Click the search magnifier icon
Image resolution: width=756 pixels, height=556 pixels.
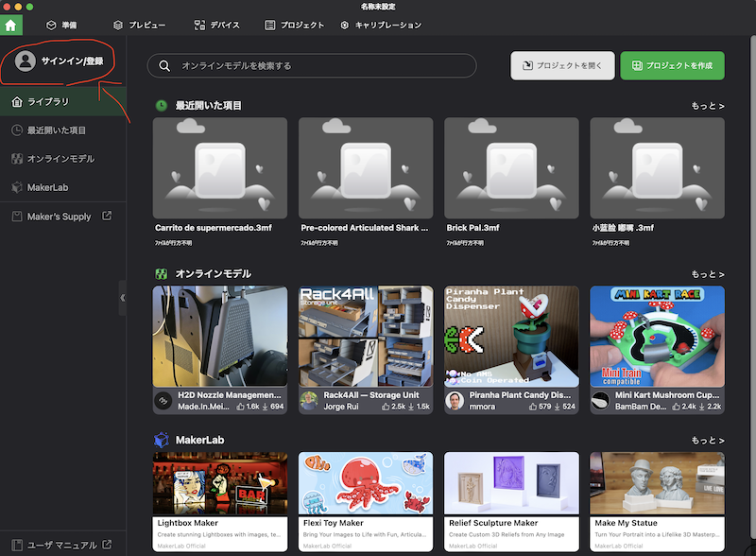(x=164, y=65)
